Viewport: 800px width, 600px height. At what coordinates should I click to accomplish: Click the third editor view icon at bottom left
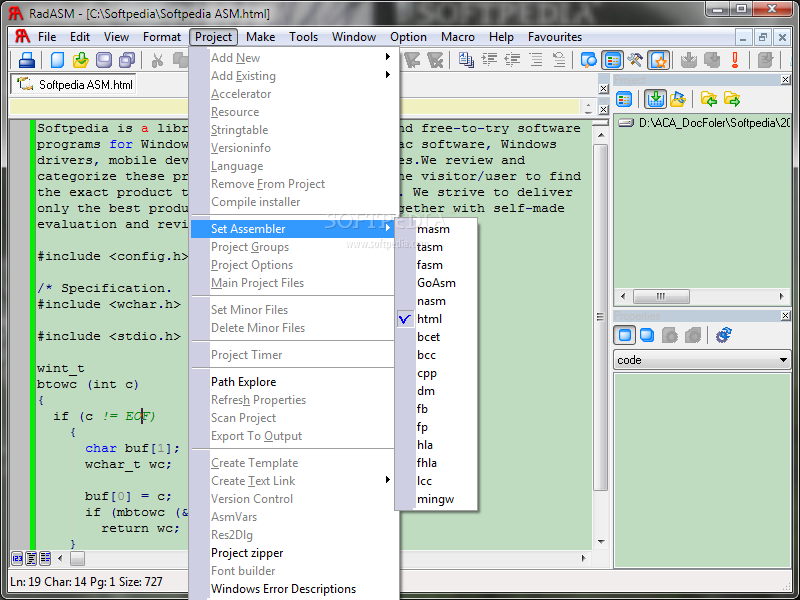click(x=45, y=558)
